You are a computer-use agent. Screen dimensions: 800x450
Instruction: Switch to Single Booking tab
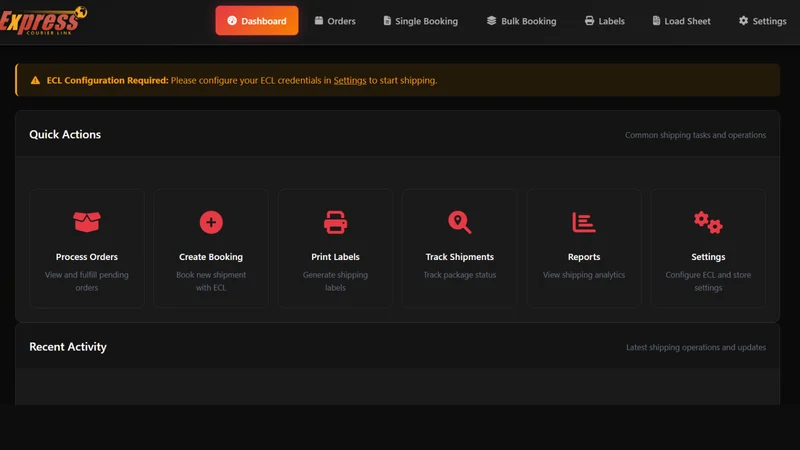(x=420, y=21)
